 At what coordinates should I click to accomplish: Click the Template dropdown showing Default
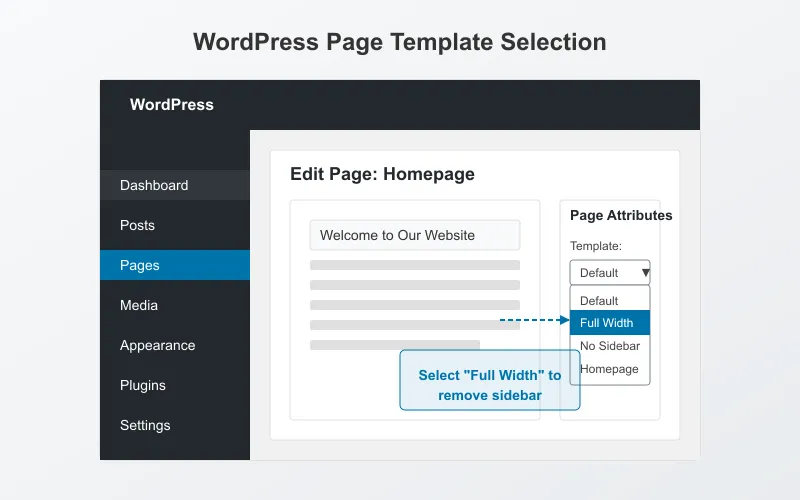tap(610, 272)
